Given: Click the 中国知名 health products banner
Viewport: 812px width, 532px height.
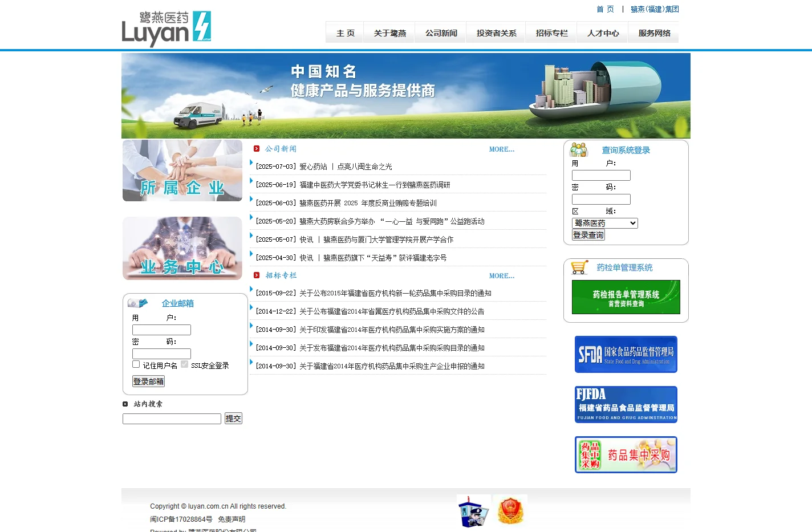Looking at the screenshot, I should (x=406, y=96).
